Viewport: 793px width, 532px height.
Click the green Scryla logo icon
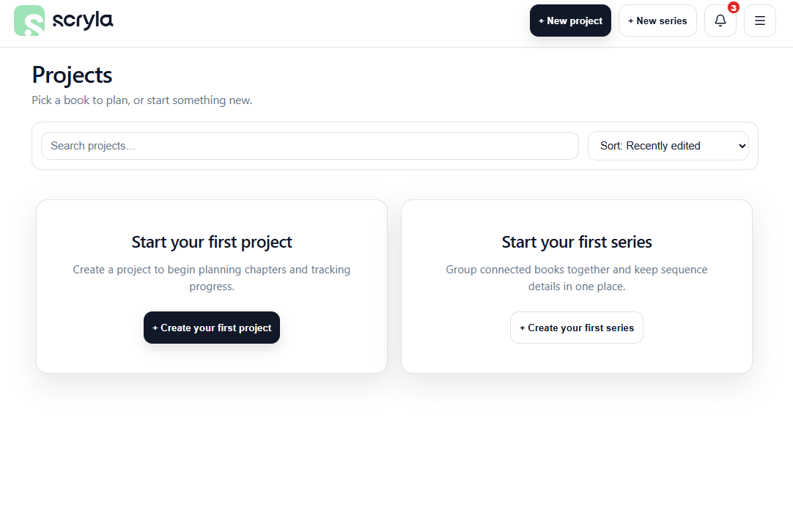point(29,21)
